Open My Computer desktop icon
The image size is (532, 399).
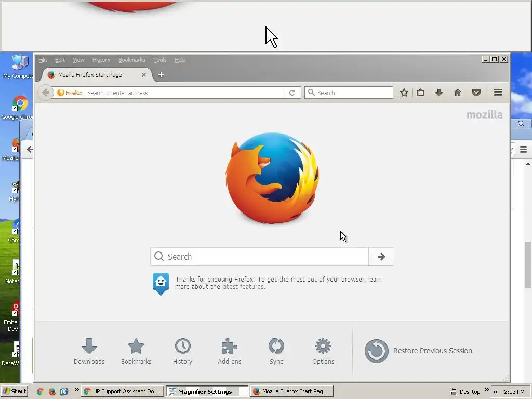(x=19, y=66)
